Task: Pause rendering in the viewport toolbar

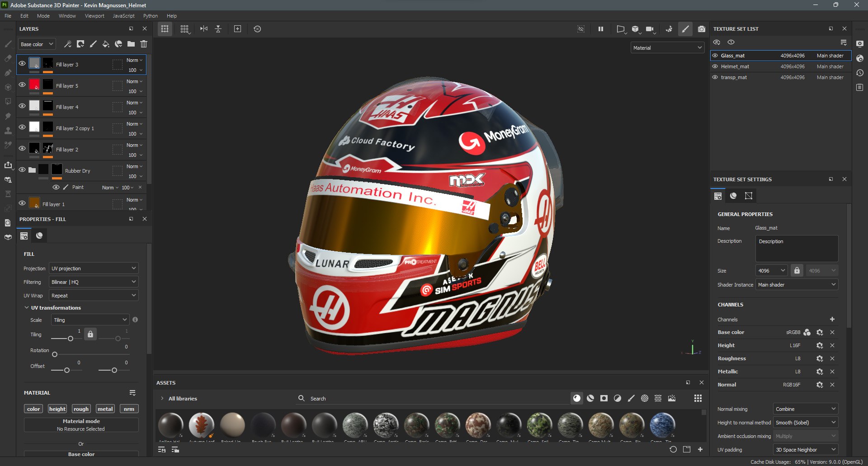Action: (x=601, y=29)
